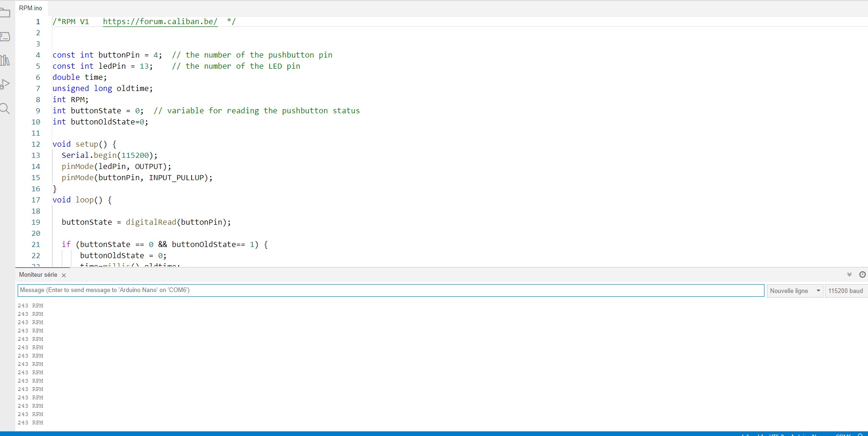Image resolution: width=868 pixels, height=436 pixels.
Task: Click the digitalRead function call in code
Action: point(151,222)
